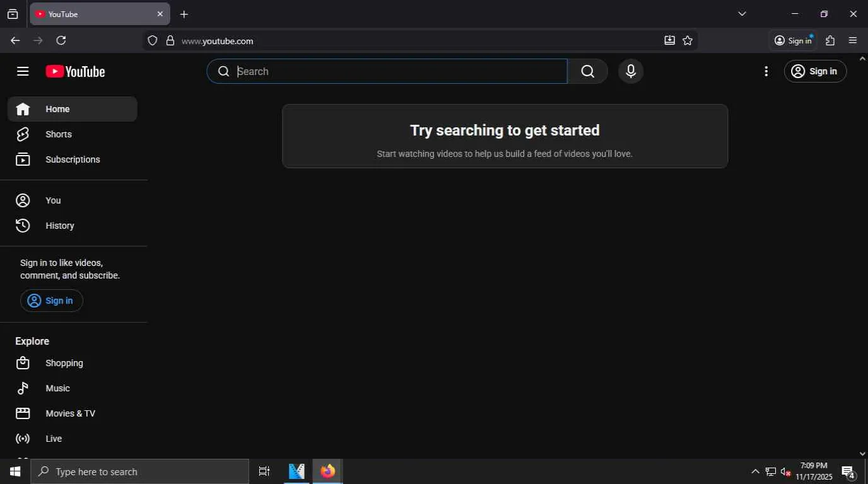The height and width of the screenshot is (484, 868).
Task: Open the Firefox Extensions panel
Action: pyautogui.click(x=830, y=40)
